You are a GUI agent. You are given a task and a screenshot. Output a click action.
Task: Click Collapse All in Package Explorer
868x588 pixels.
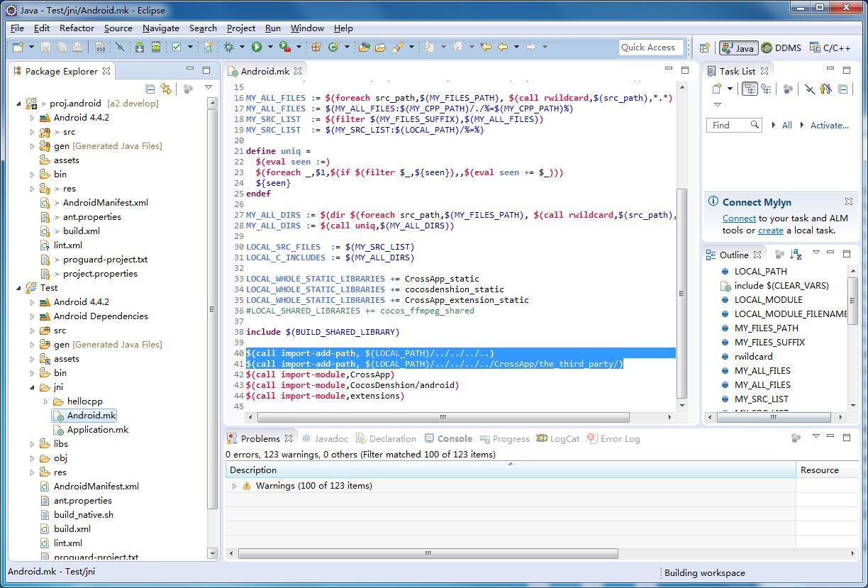(150, 89)
